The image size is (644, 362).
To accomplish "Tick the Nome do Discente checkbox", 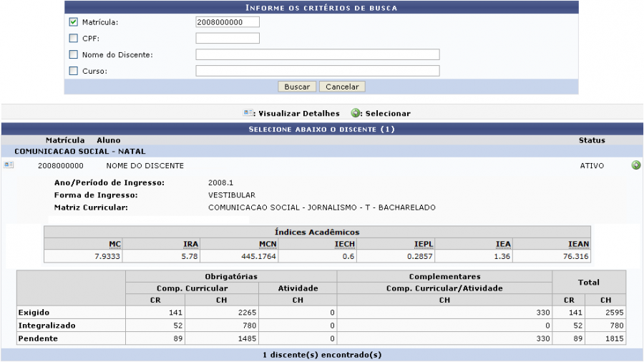I will click(x=73, y=54).
